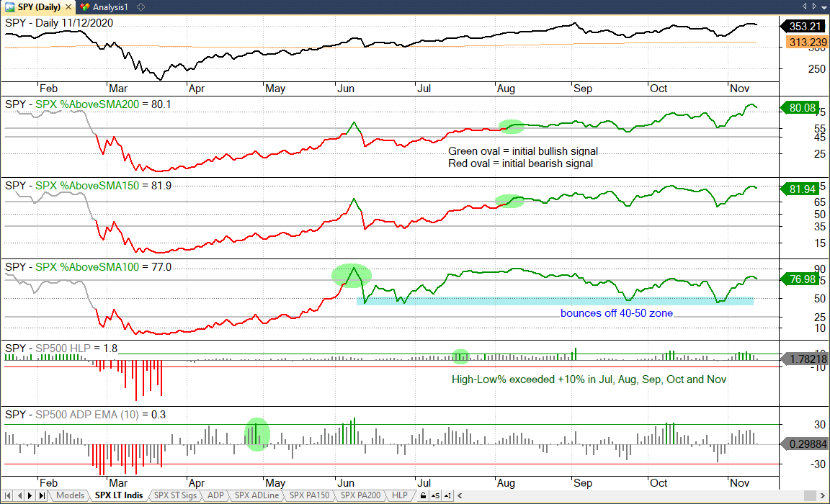Click the light blue 40-50 zone band
830x504 pixels.
555,301
